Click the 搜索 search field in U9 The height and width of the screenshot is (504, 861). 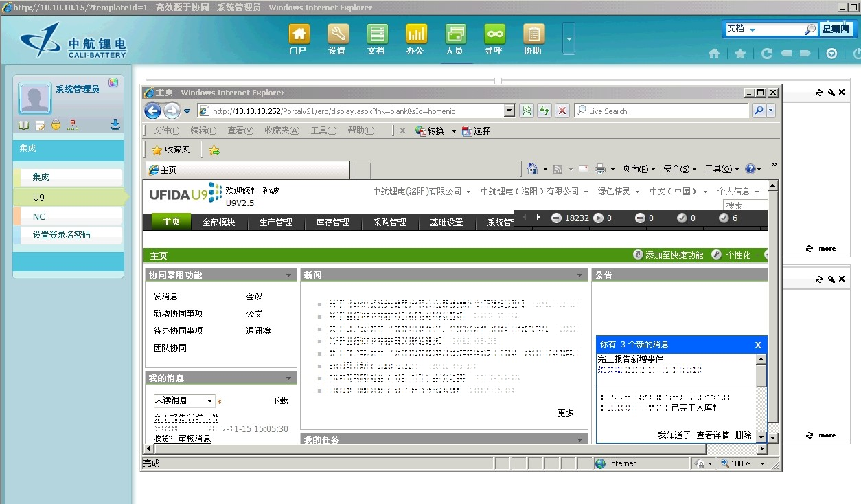point(745,205)
